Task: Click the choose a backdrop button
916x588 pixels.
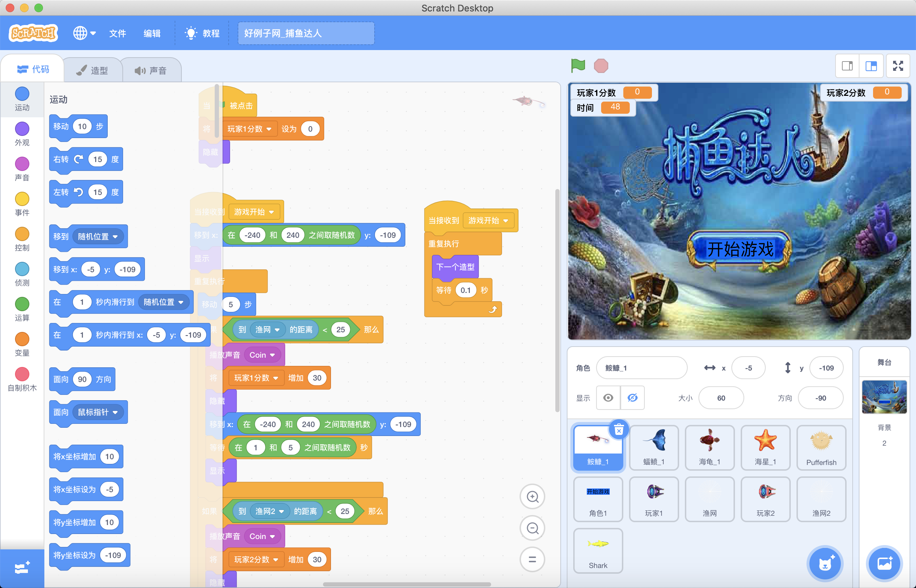Action: (884, 563)
